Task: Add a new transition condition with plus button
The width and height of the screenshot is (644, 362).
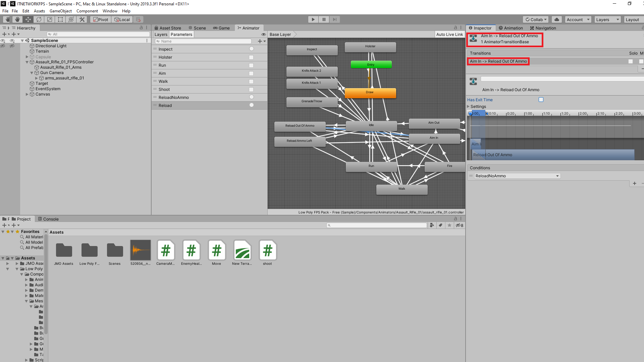Action: pos(635,183)
